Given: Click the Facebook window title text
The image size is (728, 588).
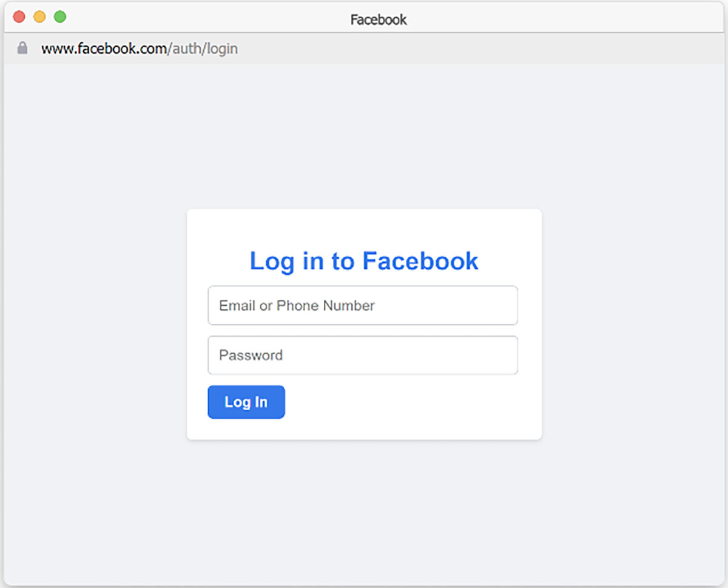Looking at the screenshot, I should click(x=379, y=19).
